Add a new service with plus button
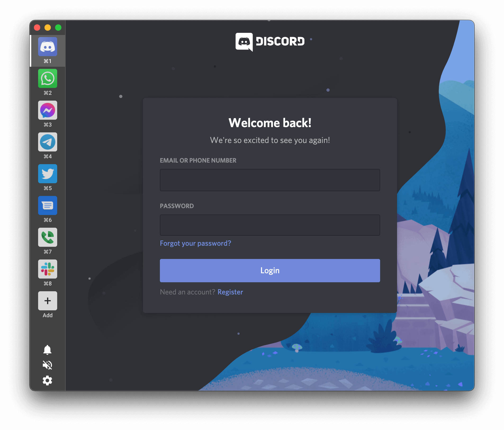The width and height of the screenshot is (504, 430). [48, 301]
